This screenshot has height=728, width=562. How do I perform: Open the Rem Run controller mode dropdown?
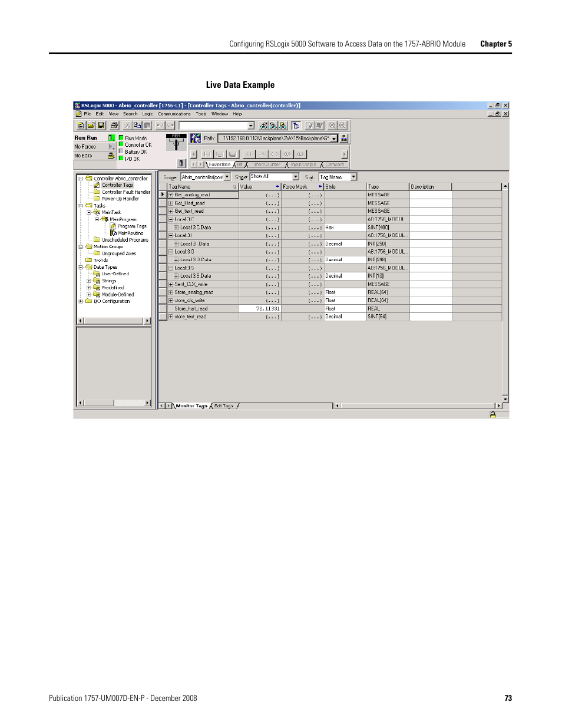[x=111, y=137]
